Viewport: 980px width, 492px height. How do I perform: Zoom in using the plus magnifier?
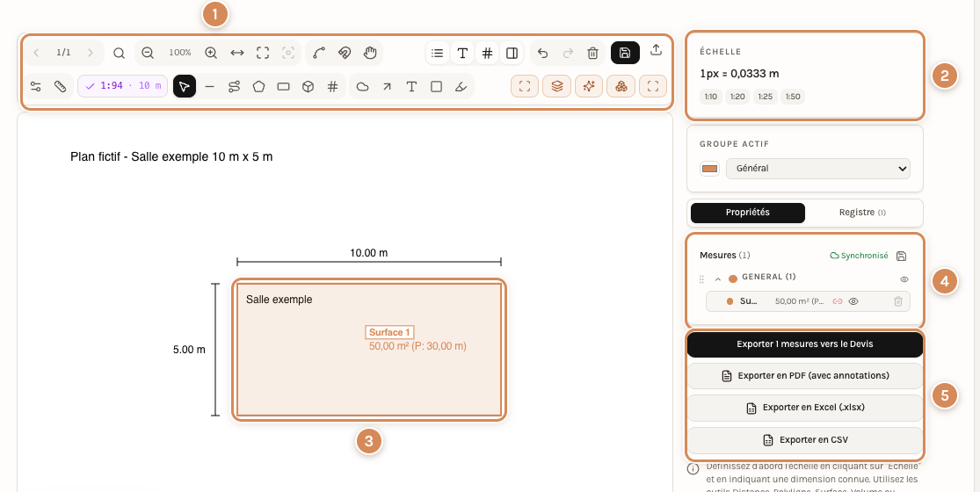coord(211,53)
